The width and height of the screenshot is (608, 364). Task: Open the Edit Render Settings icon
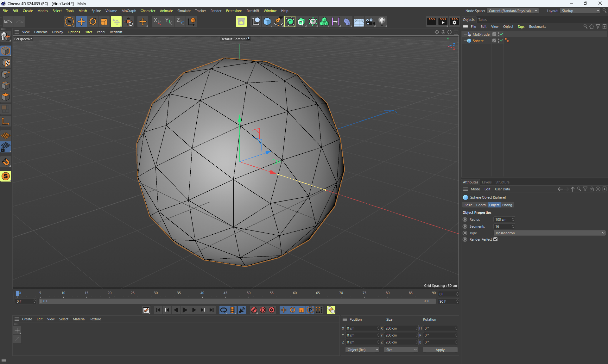tap(454, 22)
